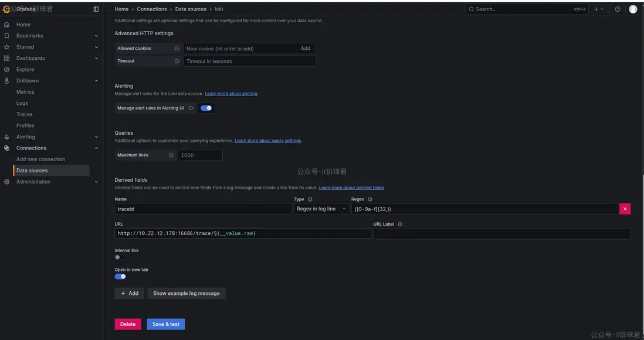Remove the traceid derived field with red X
Screen dimensions: 644x340
[625, 209]
